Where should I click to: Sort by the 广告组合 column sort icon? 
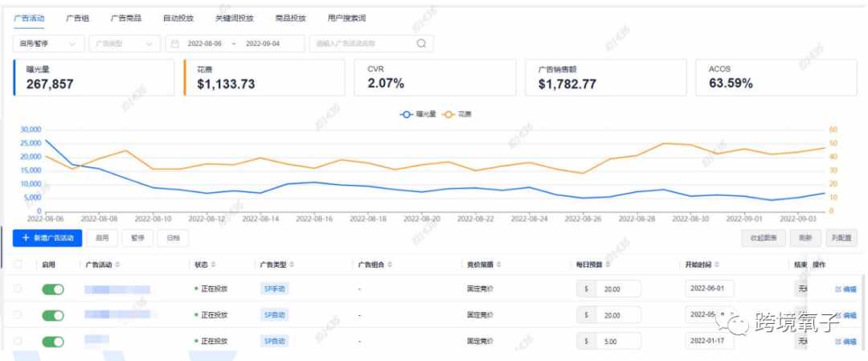click(x=389, y=265)
